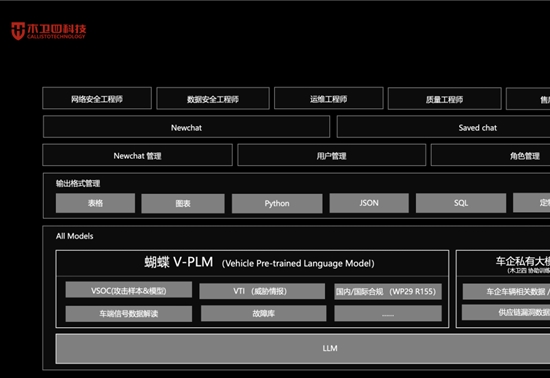
Task: Click the 输出格式管理 heading
Action: coord(78,183)
